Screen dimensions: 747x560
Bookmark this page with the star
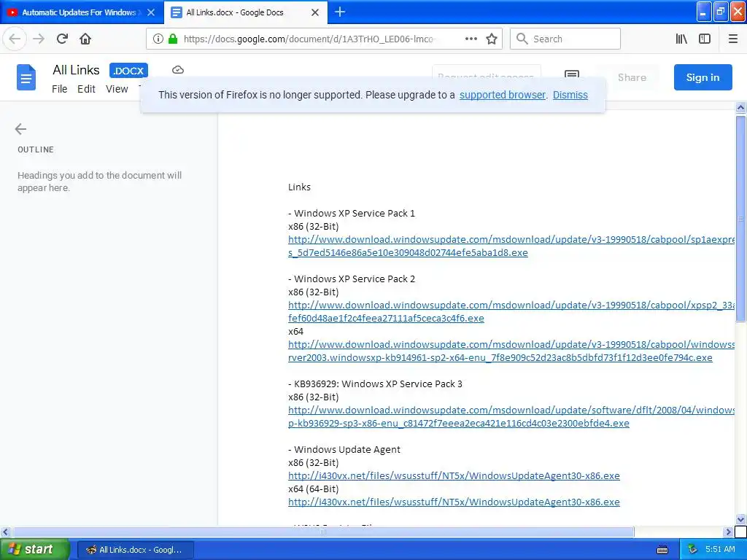pyautogui.click(x=492, y=39)
